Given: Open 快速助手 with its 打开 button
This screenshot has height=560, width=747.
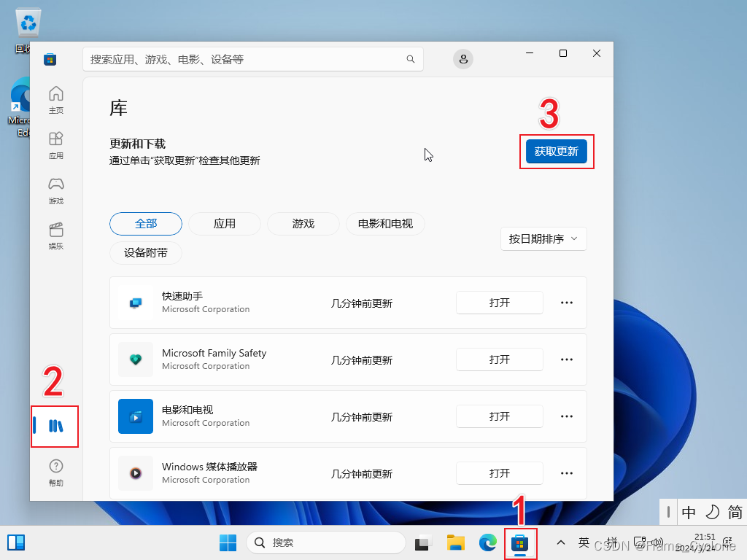Looking at the screenshot, I should click(499, 303).
